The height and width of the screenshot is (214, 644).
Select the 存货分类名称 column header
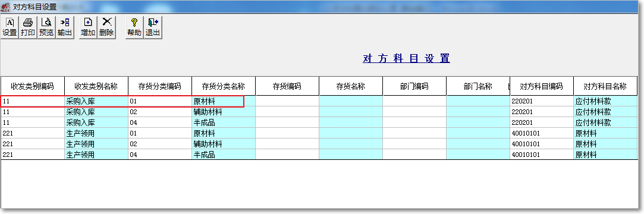(x=224, y=86)
